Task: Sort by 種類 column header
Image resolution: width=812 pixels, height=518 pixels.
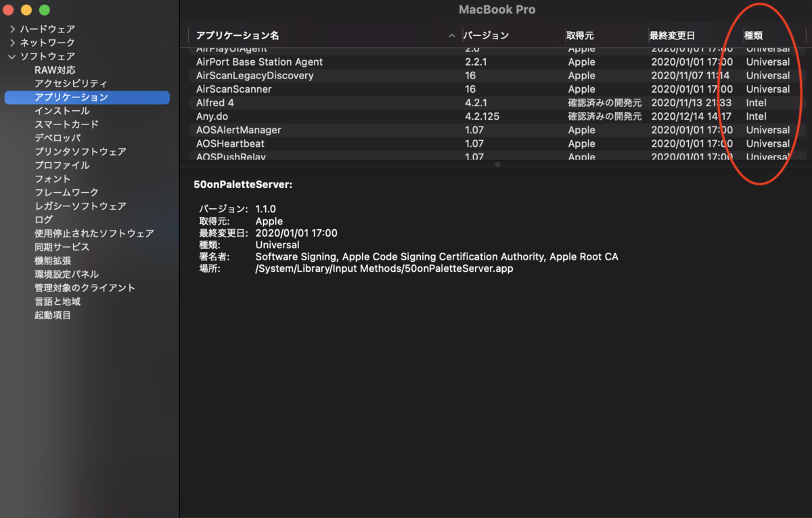Action: (x=754, y=35)
